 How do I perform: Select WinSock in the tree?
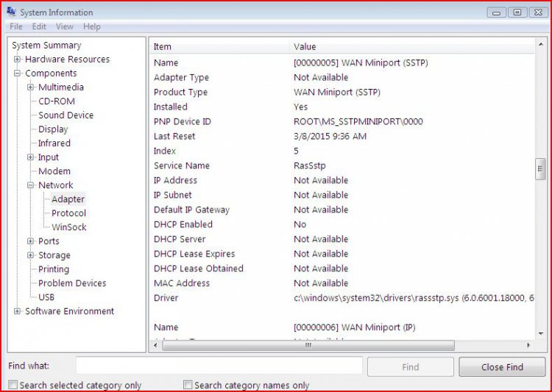click(68, 227)
